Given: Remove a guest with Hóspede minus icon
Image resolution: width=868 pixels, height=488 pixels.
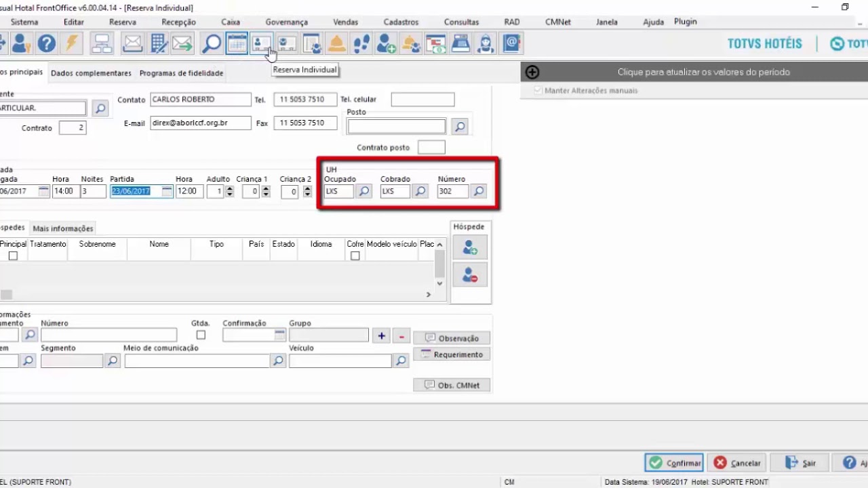Looking at the screenshot, I should [470, 274].
